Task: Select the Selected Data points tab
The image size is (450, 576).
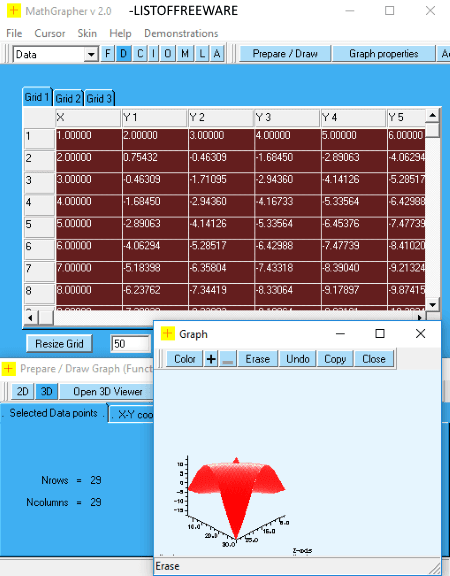Action: click(x=54, y=413)
